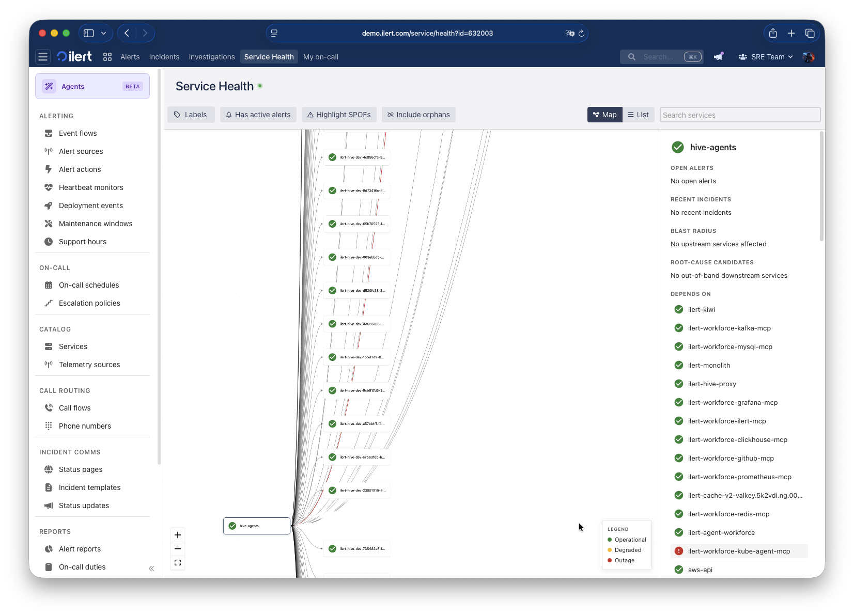Open Heartbeat monitors in the sidebar
The image size is (854, 616).
pyautogui.click(x=91, y=187)
